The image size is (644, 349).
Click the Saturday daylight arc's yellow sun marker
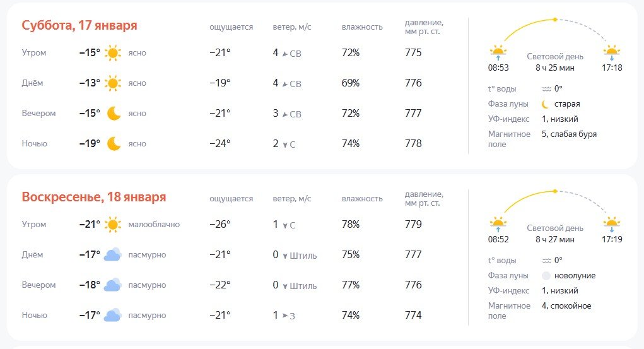[555, 20]
